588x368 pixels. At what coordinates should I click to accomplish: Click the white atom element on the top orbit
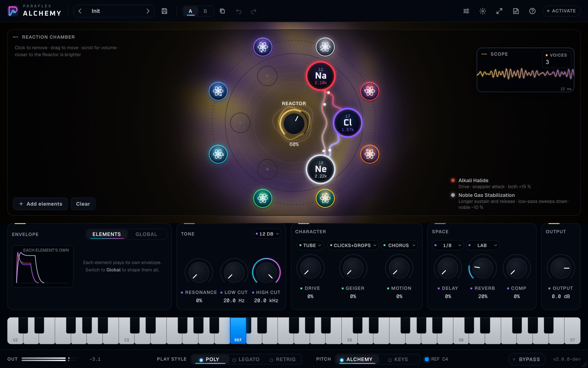(x=325, y=47)
